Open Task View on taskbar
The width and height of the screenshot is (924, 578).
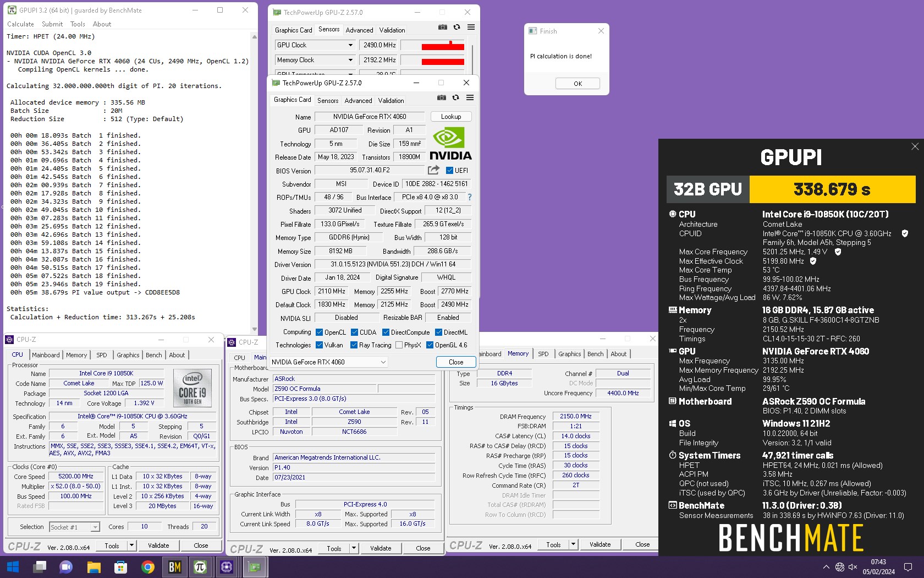click(40, 567)
